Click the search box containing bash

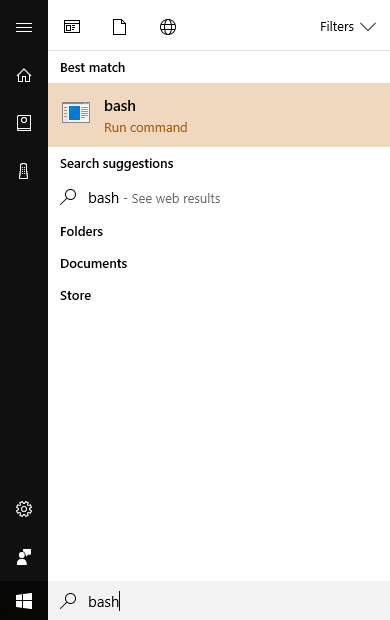tap(219, 601)
